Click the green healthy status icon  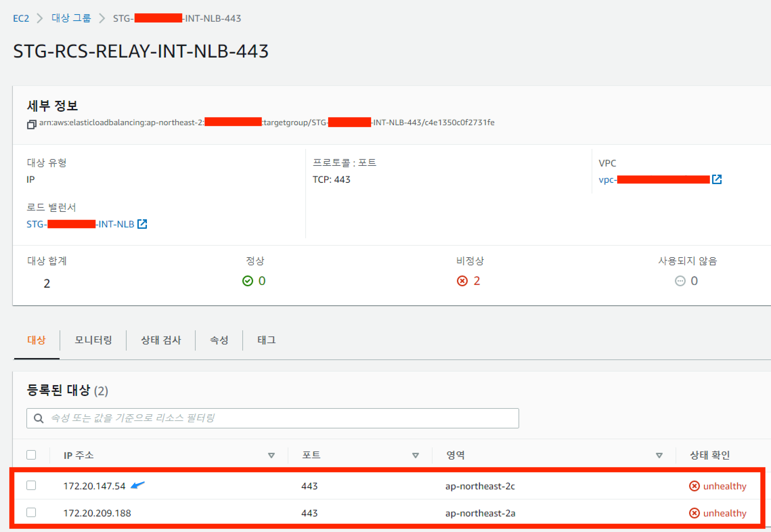point(247,281)
